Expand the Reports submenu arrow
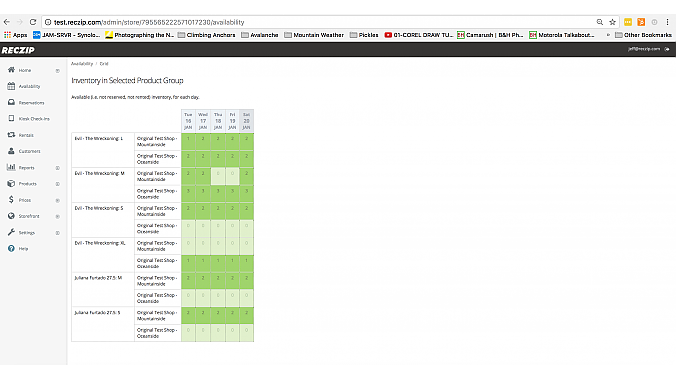Viewport: 676px width, 380px height. tap(57, 168)
